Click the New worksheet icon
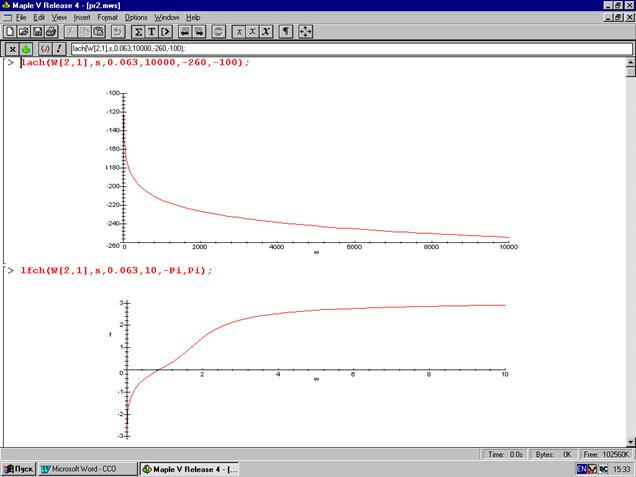 [9, 32]
